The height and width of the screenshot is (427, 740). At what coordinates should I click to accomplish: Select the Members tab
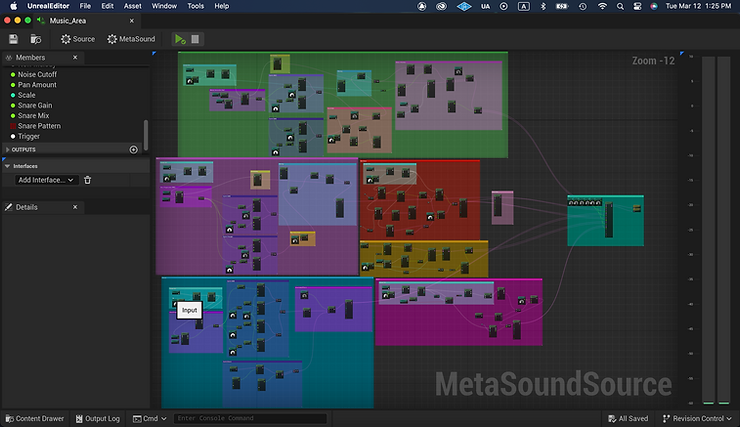pyautogui.click(x=30, y=58)
